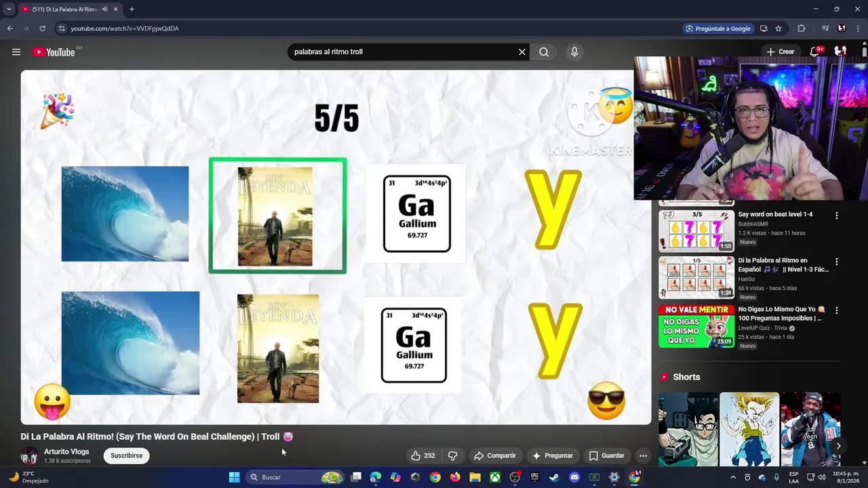Open the YouTube account avatar menu

coord(840,52)
